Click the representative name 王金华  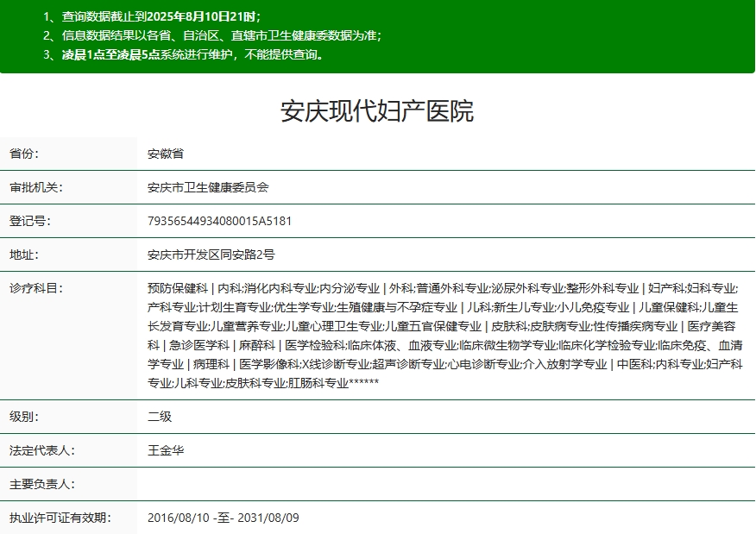coord(166,450)
